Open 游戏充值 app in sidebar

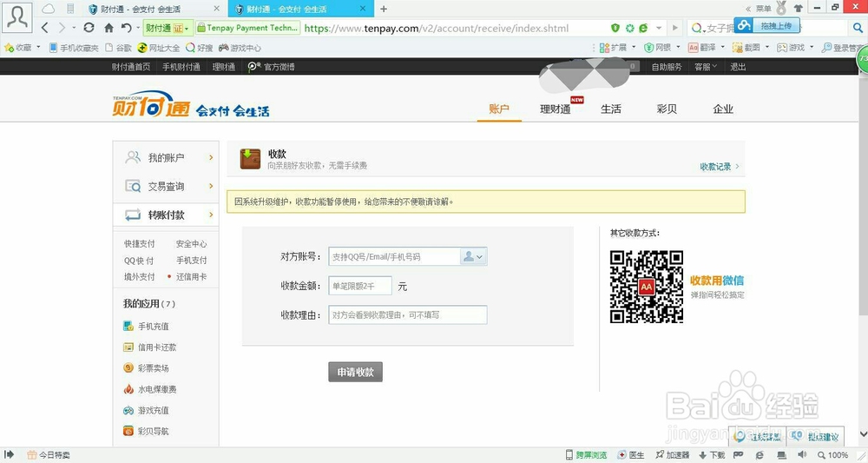click(x=146, y=410)
